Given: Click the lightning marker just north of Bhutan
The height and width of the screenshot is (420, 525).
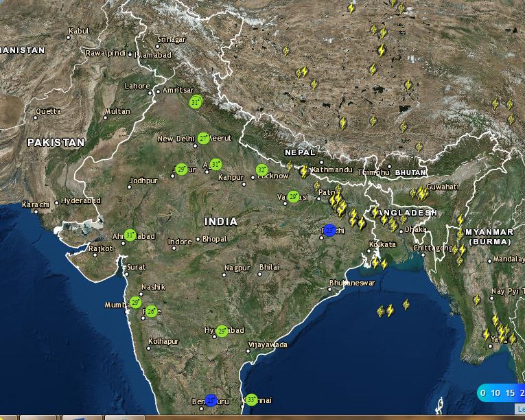Looking at the screenshot, I should tap(419, 147).
